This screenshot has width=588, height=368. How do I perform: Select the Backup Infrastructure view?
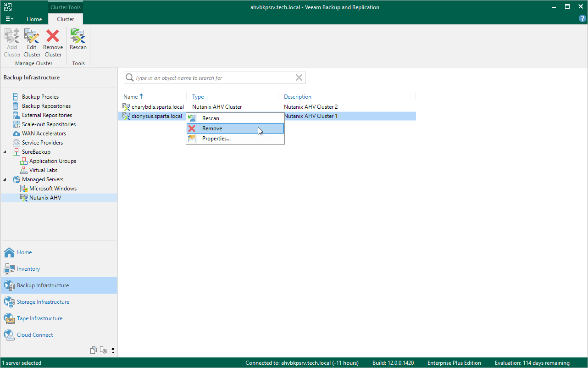[59, 285]
